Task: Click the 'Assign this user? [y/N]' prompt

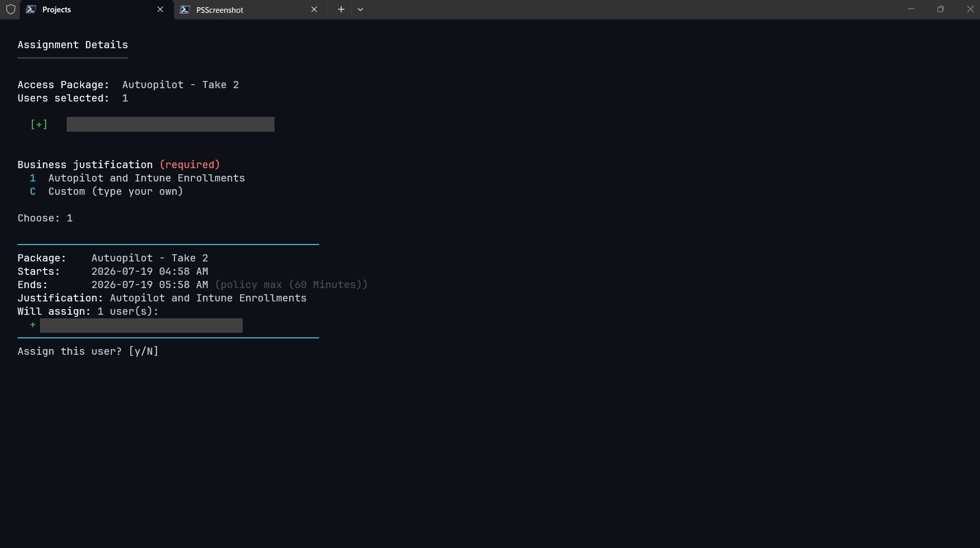Action: [x=88, y=352]
